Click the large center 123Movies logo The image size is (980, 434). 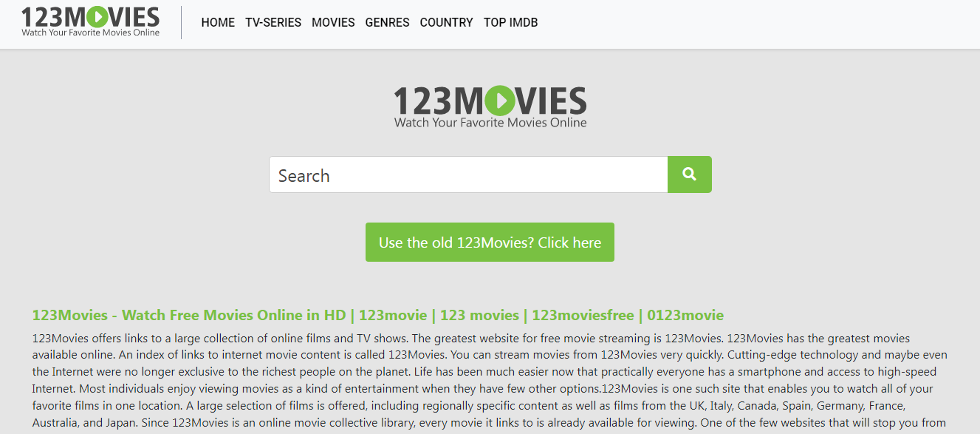coord(490,107)
